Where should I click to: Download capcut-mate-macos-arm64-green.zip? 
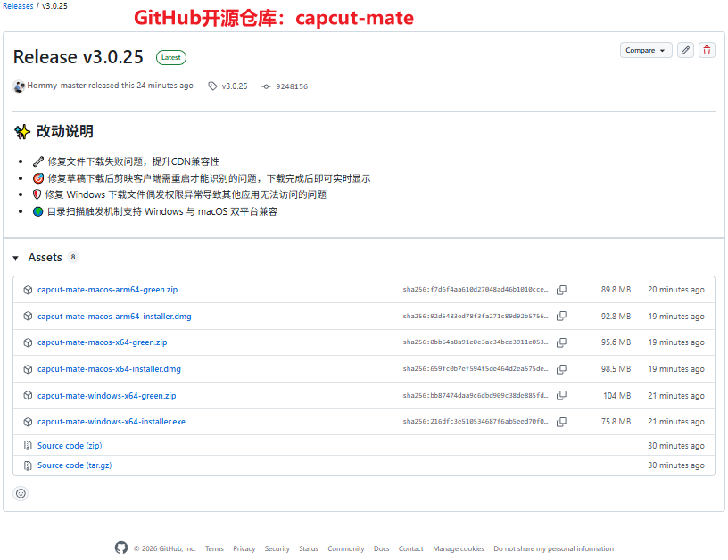click(107, 290)
